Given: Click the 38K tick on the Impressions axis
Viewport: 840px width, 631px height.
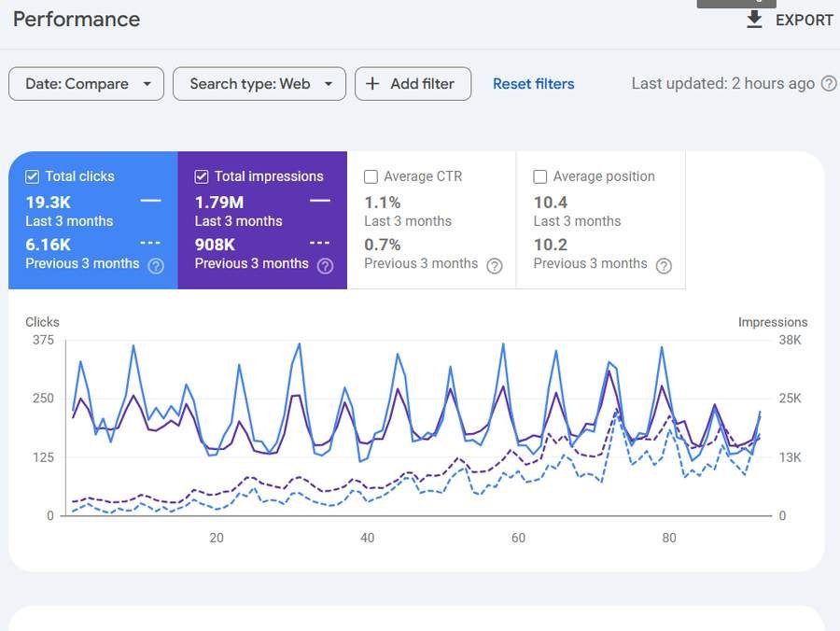Looking at the screenshot, I should (791, 340).
